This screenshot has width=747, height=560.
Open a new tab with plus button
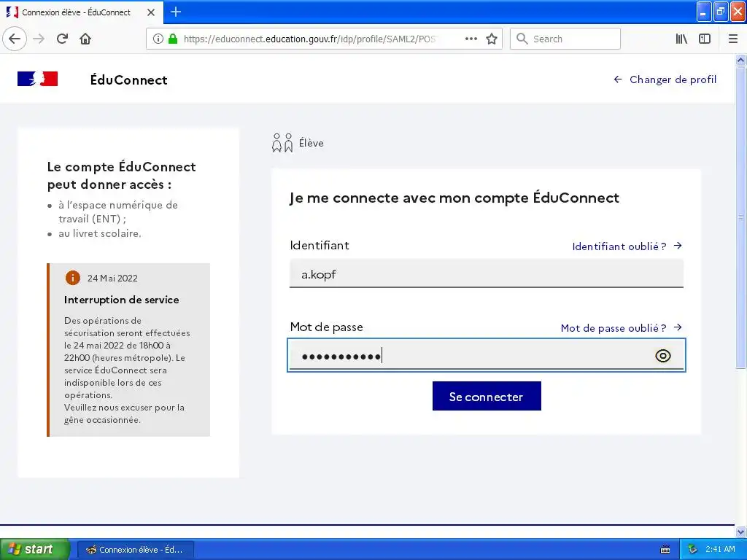(x=176, y=12)
